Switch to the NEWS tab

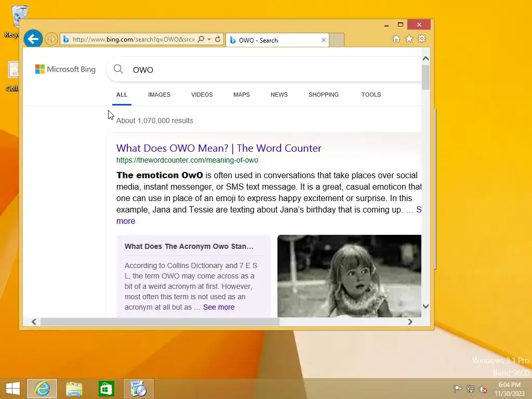coord(279,95)
